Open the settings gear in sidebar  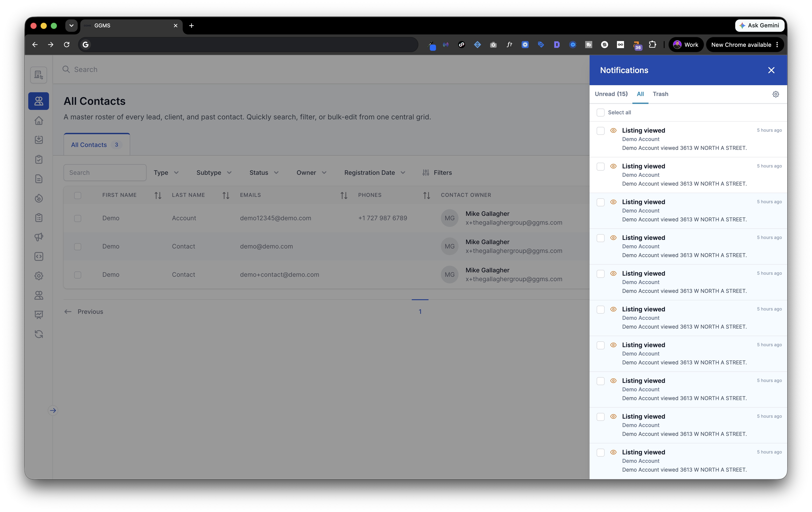(39, 276)
